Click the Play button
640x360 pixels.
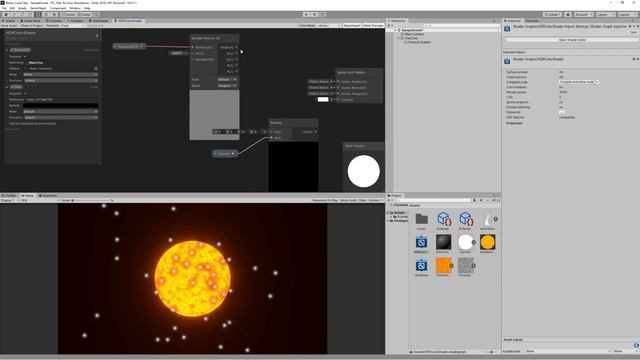tap(306, 15)
